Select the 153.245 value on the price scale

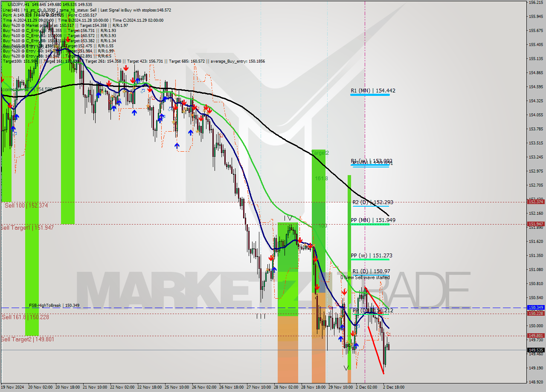tap(535, 157)
